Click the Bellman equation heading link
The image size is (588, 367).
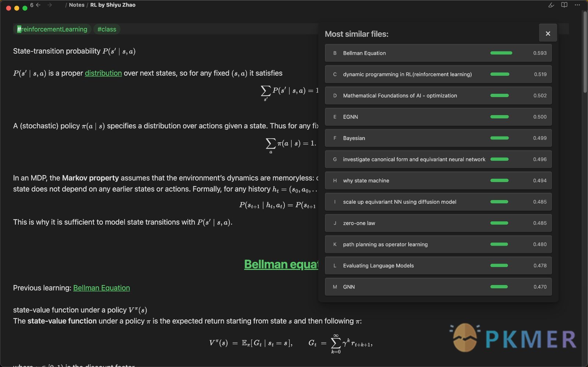click(x=281, y=264)
